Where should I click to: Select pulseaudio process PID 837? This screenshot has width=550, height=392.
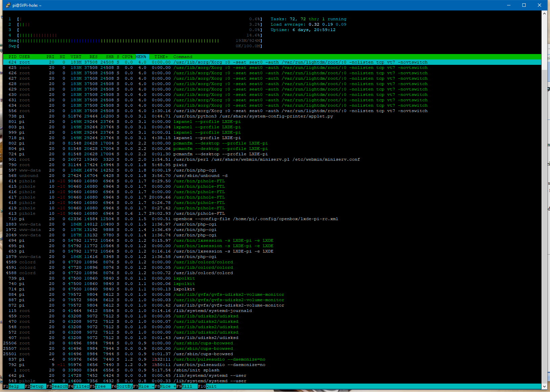(272, 359)
